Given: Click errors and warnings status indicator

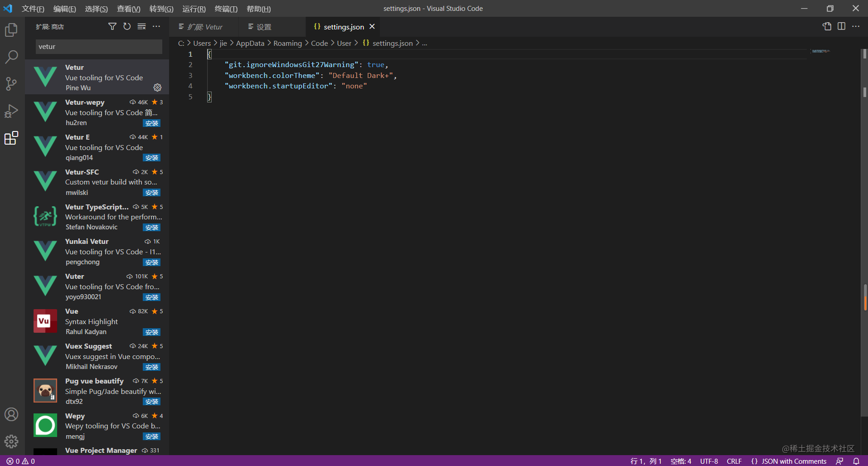Looking at the screenshot, I should pyautogui.click(x=21, y=461).
